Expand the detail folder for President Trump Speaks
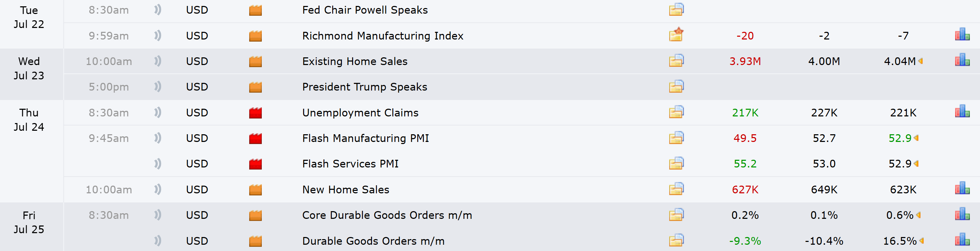This screenshot has height=251, width=980. pos(676,87)
